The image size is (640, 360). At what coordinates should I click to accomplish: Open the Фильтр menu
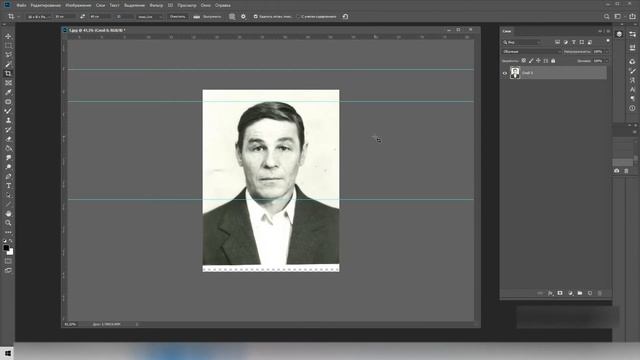156,5
